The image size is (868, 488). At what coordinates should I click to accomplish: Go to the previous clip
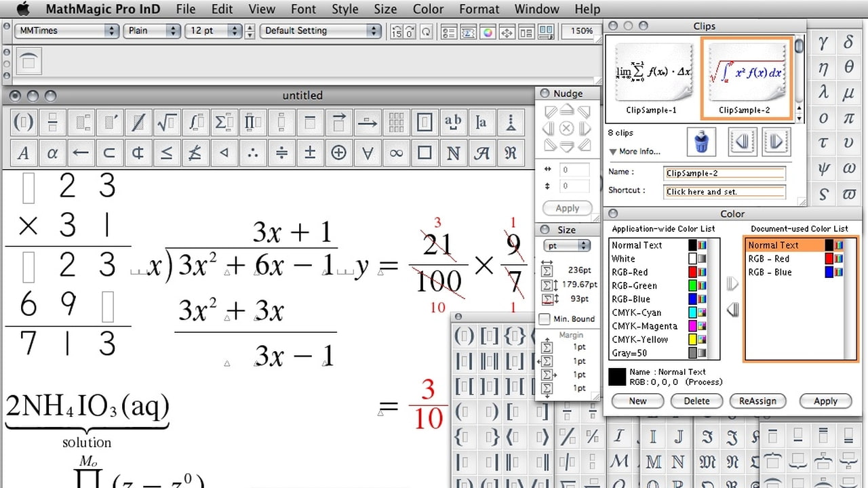pos(741,142)
